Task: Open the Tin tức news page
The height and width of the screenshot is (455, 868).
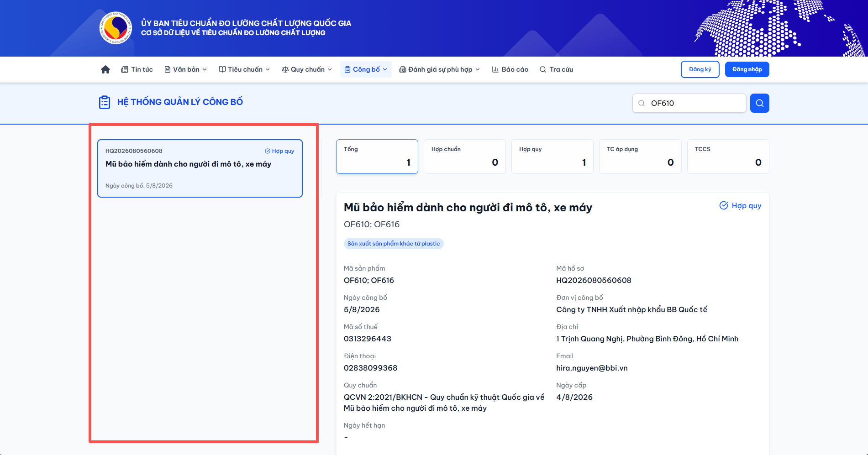Action: [137, 69]
